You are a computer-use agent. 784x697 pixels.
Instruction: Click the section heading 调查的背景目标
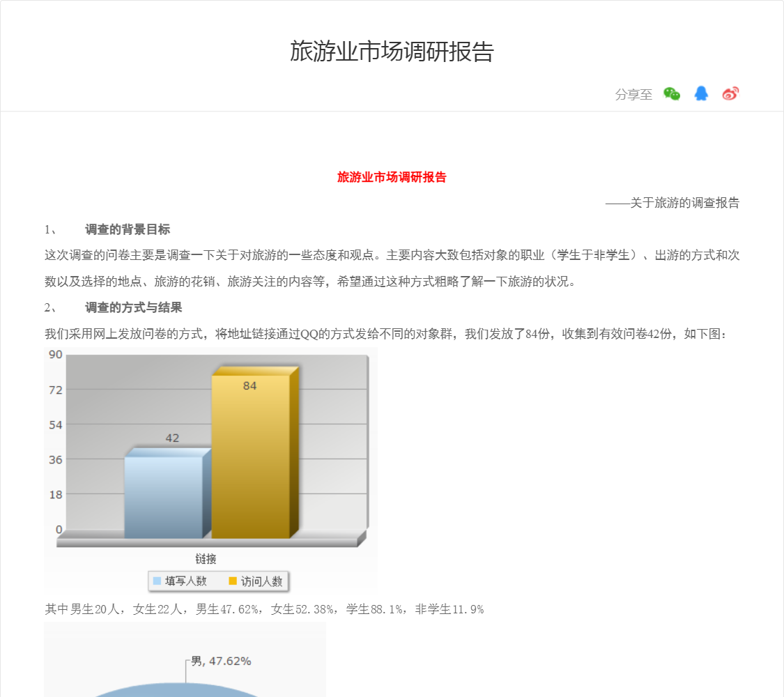pos(128,229)
